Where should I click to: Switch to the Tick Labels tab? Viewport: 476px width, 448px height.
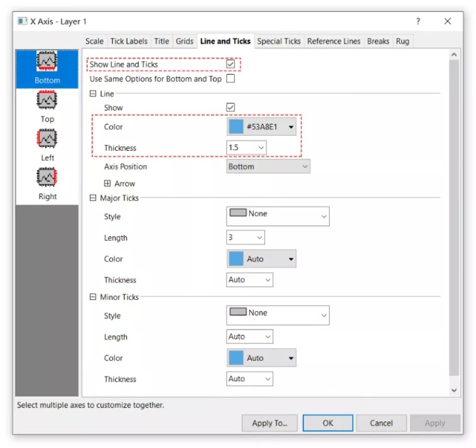(129, 41)
